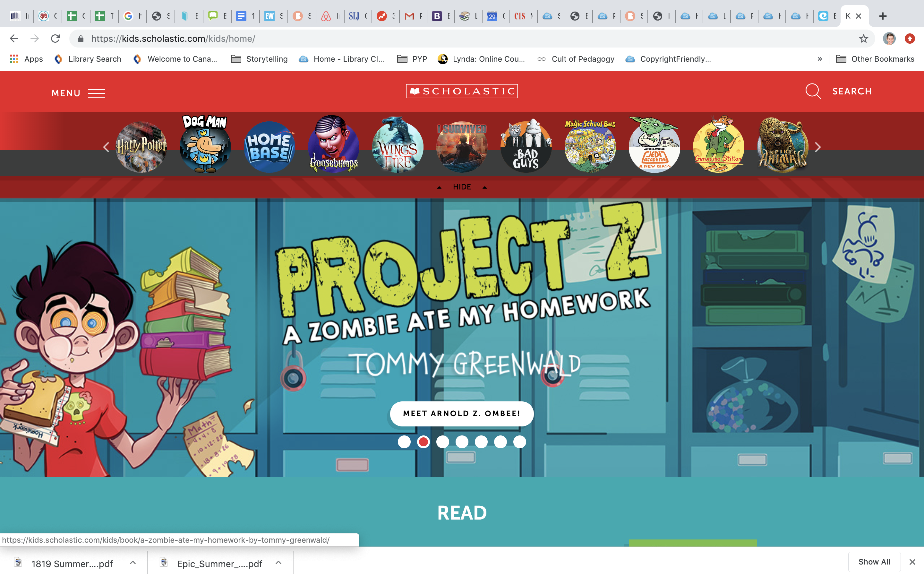Select the fourth carousel slide dot

tap(462, 442)
